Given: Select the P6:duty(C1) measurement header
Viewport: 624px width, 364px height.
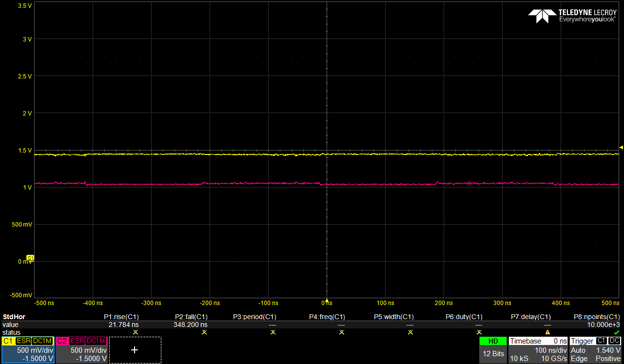Looking at the screenshot, I should (464, 317).
